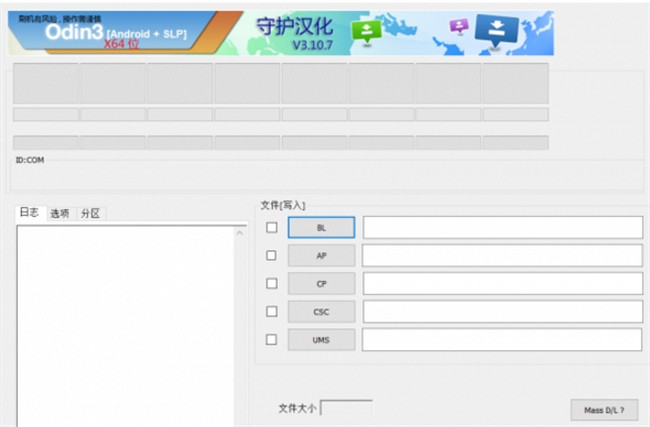Select the UMS file path field
The image size is (650, 427).
point(502,340)
